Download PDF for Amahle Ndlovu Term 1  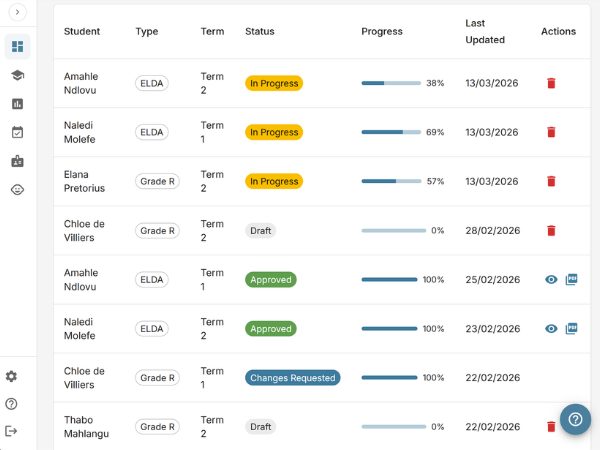[x=571, y=280]
